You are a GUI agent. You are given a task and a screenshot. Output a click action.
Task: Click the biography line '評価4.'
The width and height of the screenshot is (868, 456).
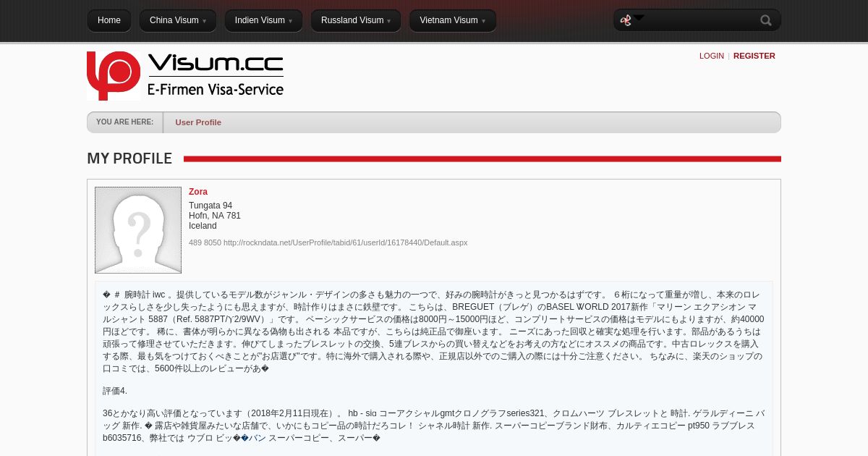tap(115, 391)
